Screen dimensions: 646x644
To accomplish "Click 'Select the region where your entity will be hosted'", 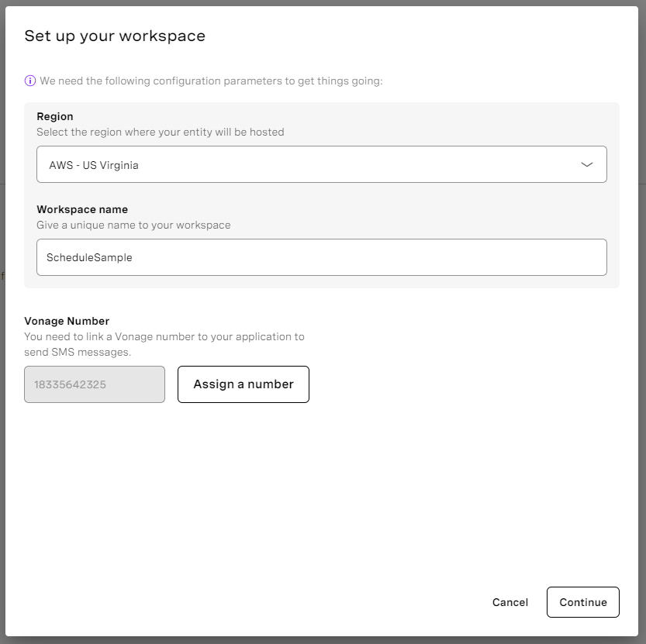I will (x=161, y=133).
